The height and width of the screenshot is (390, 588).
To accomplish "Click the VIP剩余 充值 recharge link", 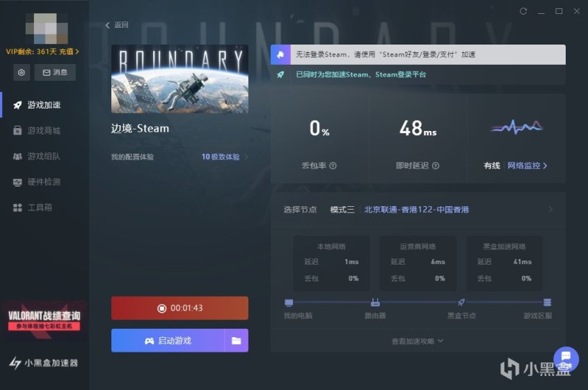I will click(42, 52).
